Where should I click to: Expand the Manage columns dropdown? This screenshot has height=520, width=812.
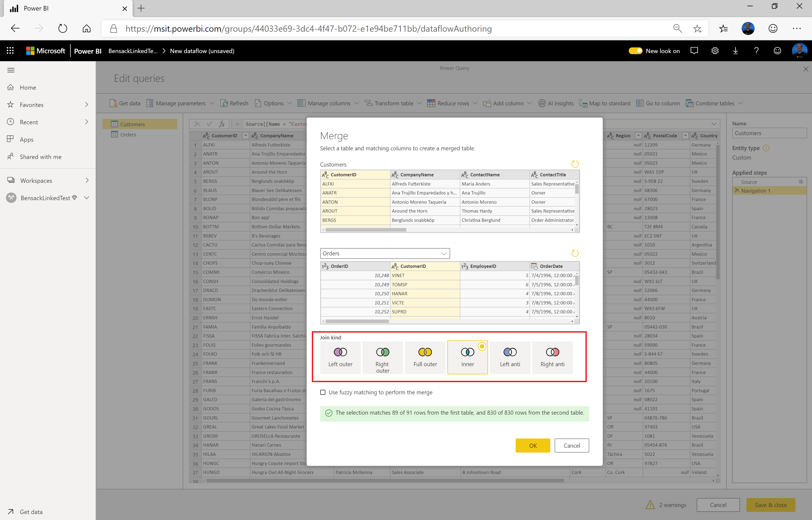click(356, 103)
